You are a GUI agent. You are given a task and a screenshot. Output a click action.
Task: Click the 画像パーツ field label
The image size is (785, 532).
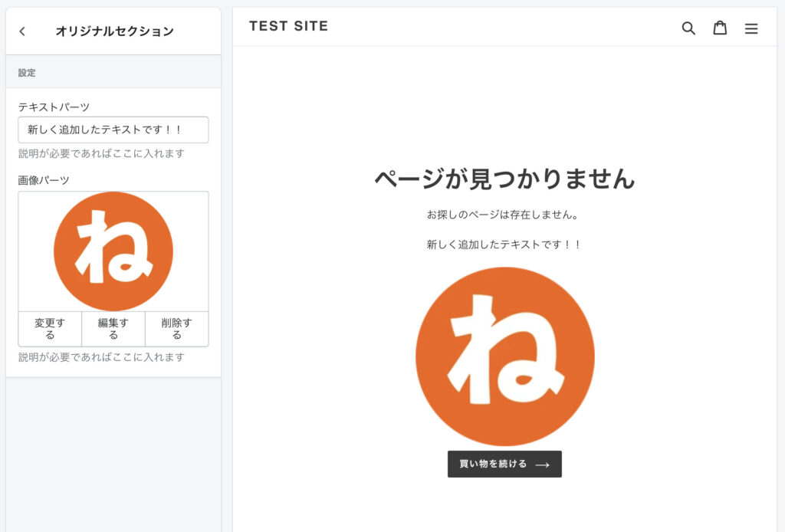click(44, 180)
